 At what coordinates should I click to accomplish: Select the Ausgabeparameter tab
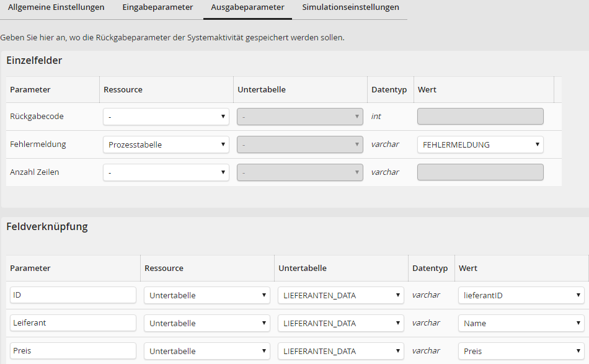tap(247, 7)
